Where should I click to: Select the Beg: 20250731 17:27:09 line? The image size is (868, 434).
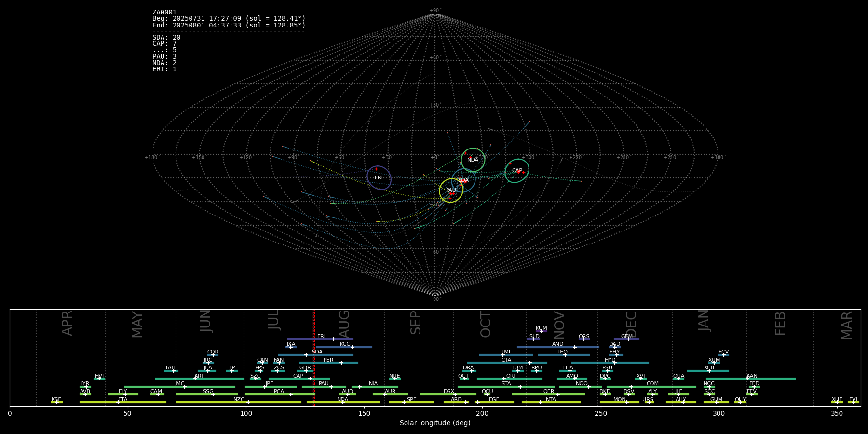(x=229, y=19)
